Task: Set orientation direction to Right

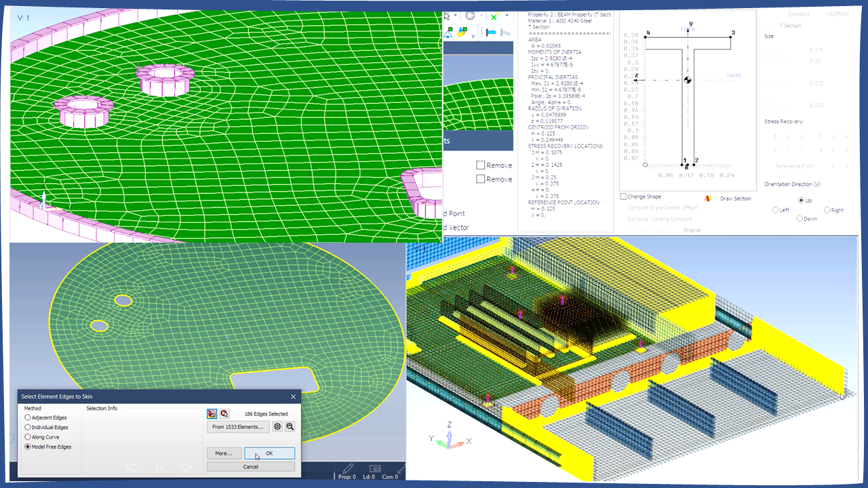Action: click(x=827, y=210)
